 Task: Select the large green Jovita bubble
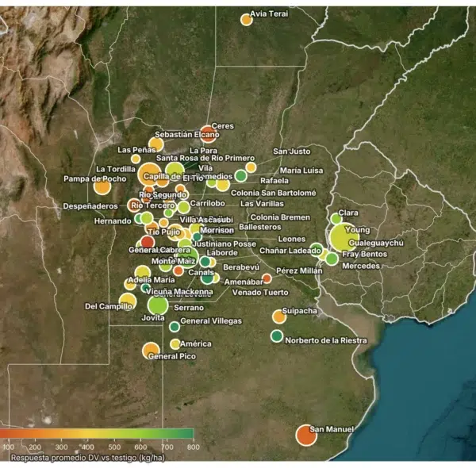(158, 305)
